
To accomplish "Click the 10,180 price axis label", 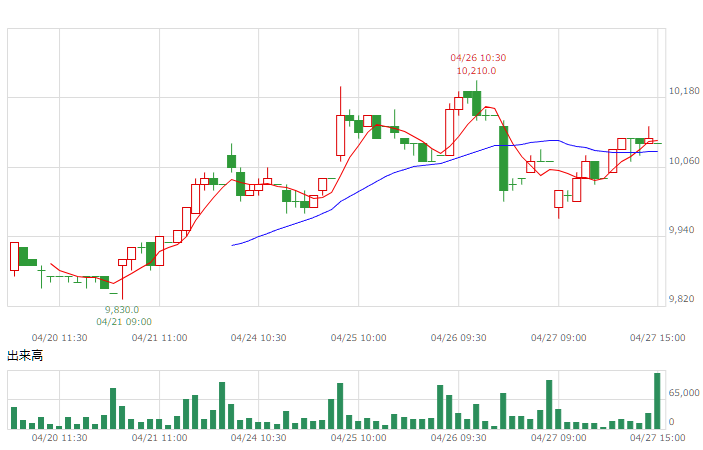I will pos(684,91).
